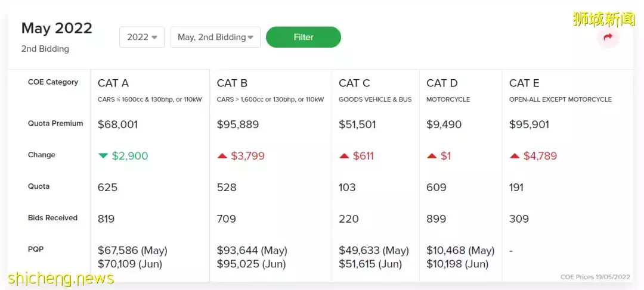Click the Quota Premium row label
Image resolution: width=644 pixels, height=290 pixels.
pos(55,124)
